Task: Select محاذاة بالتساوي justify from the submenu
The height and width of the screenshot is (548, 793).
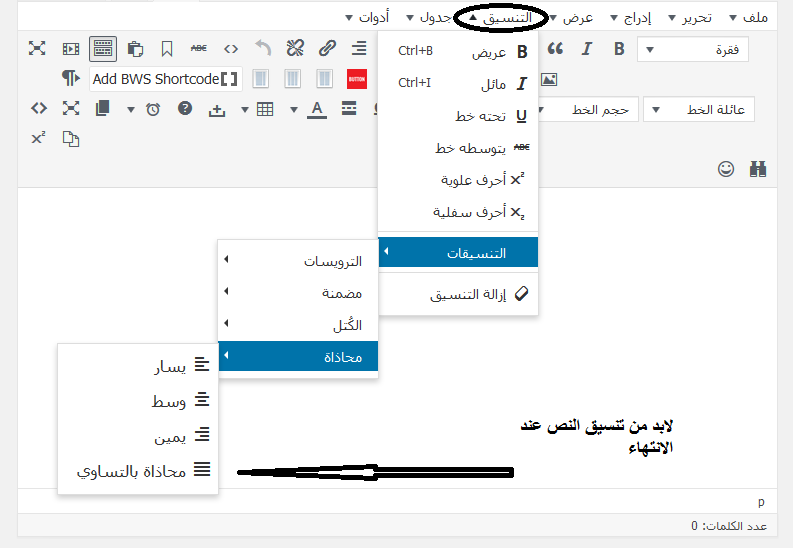Action: (x=140, y=469)
